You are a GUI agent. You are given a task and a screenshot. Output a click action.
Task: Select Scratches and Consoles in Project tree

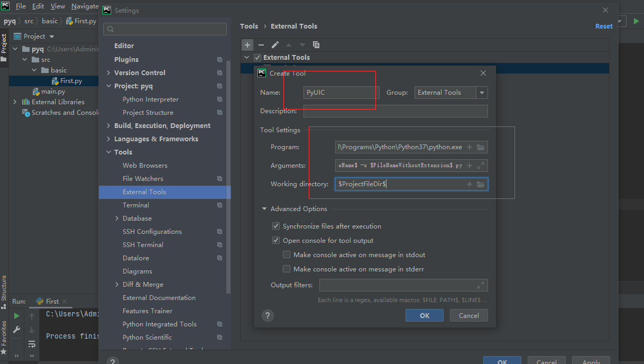coord(60,113)
